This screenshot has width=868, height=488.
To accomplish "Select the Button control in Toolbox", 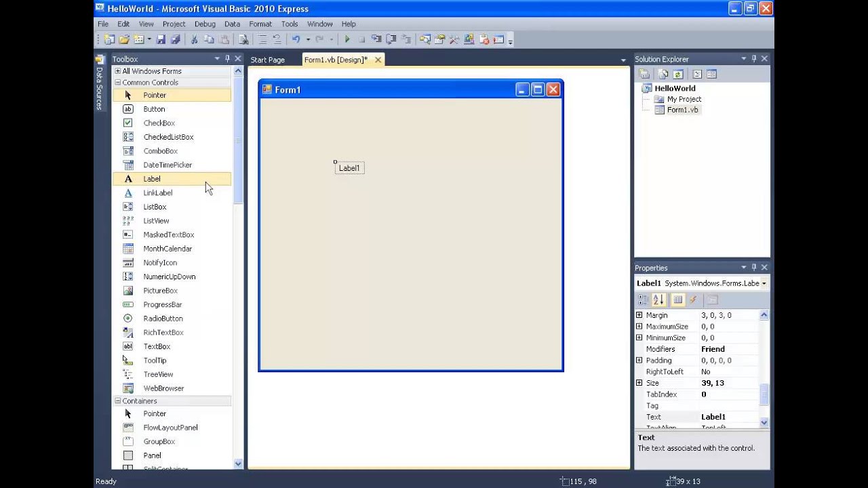I will tap(172, 109).
